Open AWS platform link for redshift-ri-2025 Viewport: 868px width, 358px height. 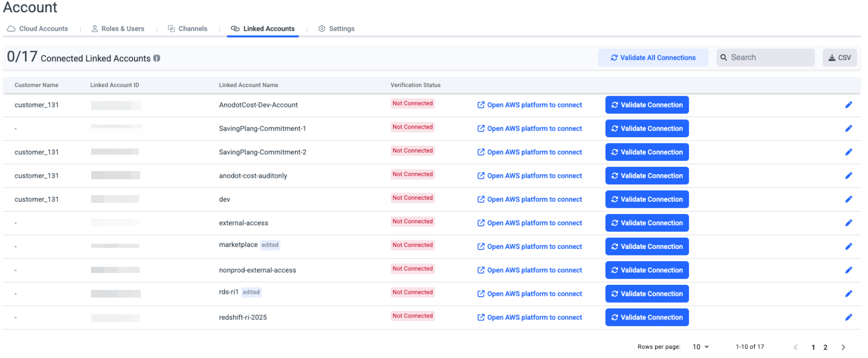pyautogui.click(x=530, y=317)
